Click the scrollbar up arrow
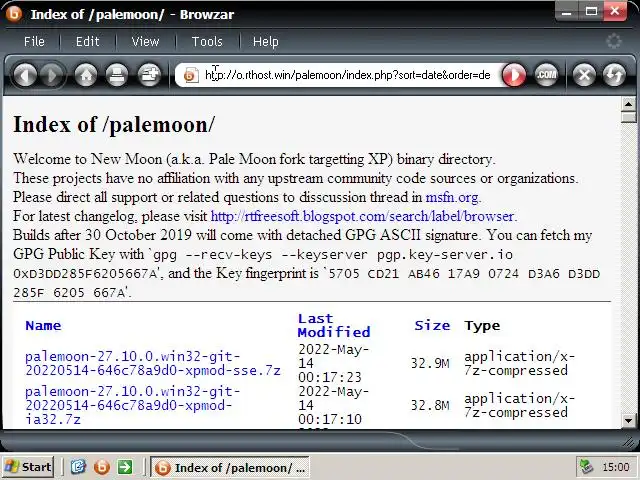 coord(628,104)
